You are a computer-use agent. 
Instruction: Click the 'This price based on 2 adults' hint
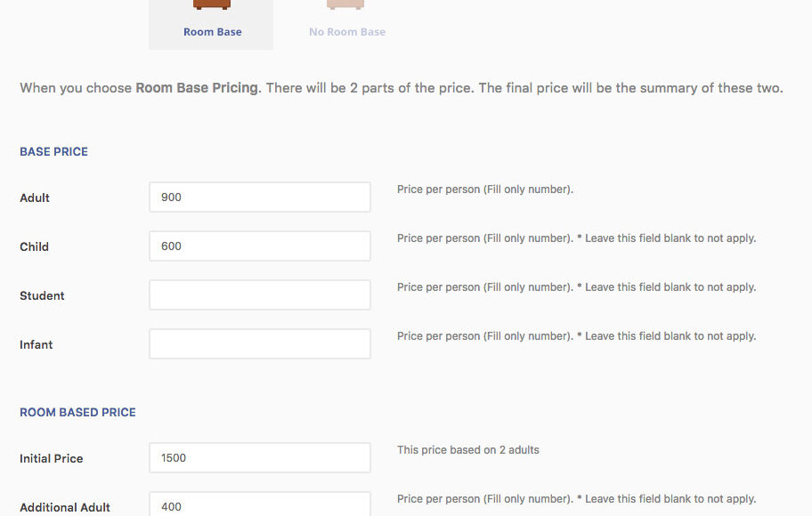tap(467, 450)
